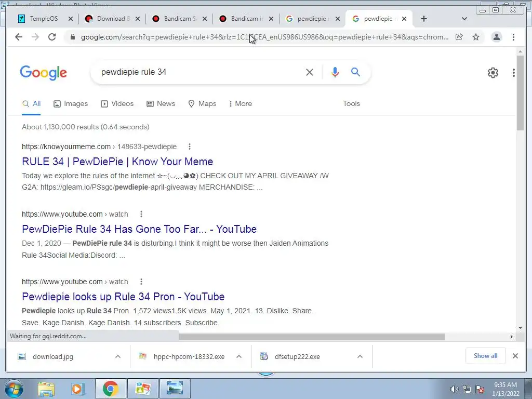Open Google quick settings gear
The width and height of the screenshot is (532, 399).
pos(493,72)
